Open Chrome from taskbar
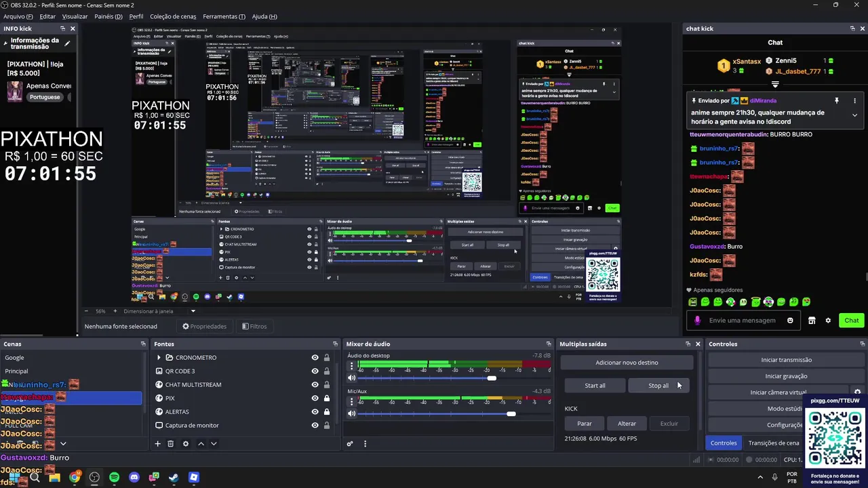This screenshot has height=488, width=868. click(75, 477)
